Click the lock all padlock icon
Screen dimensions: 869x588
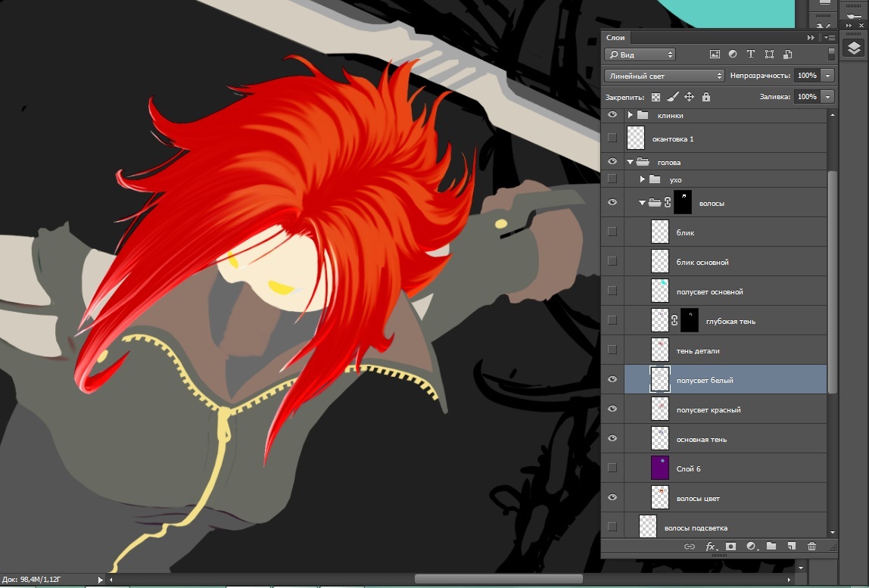pyautogui.click(x=705, y=97)
